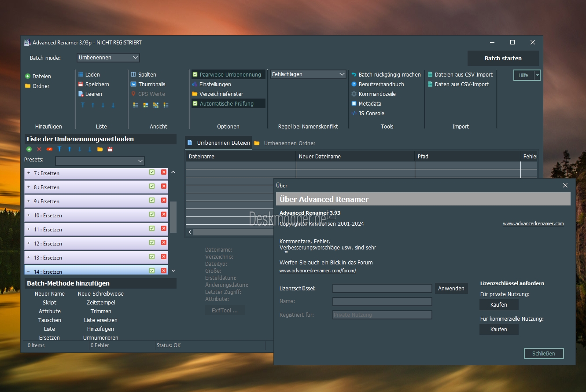Expand method 13 : Ersetzen

click(29, 257)
